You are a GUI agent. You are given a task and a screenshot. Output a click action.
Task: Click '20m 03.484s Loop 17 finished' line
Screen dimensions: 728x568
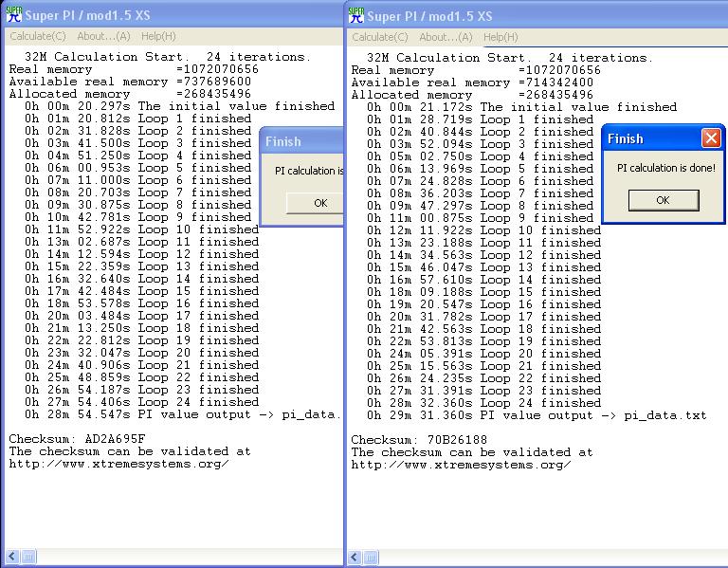141,316
